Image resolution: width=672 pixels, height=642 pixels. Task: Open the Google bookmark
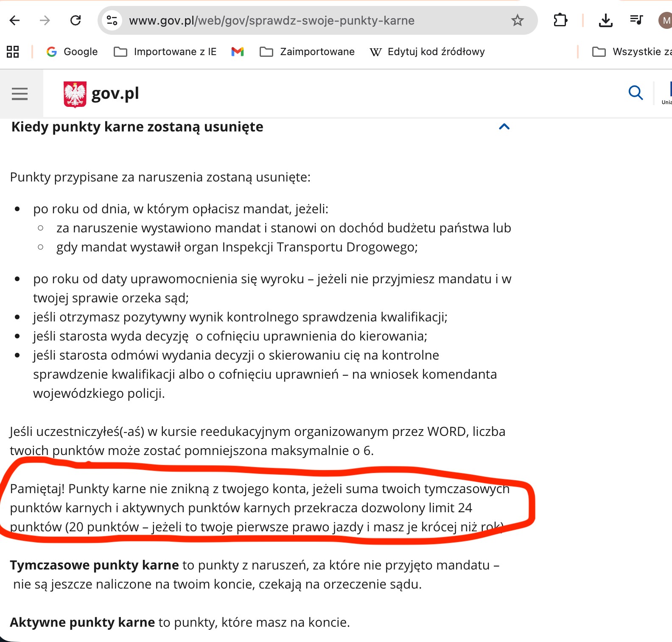pos(72,52)
